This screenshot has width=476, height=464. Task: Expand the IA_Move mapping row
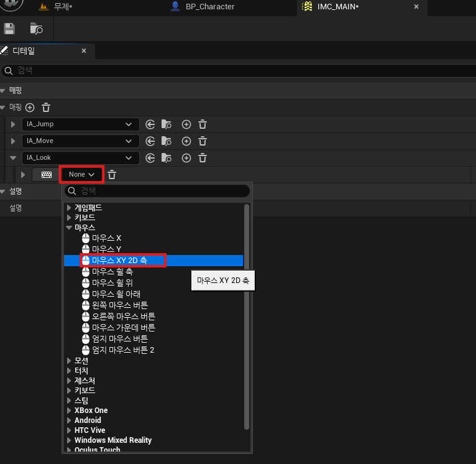[x=13, y=141]
